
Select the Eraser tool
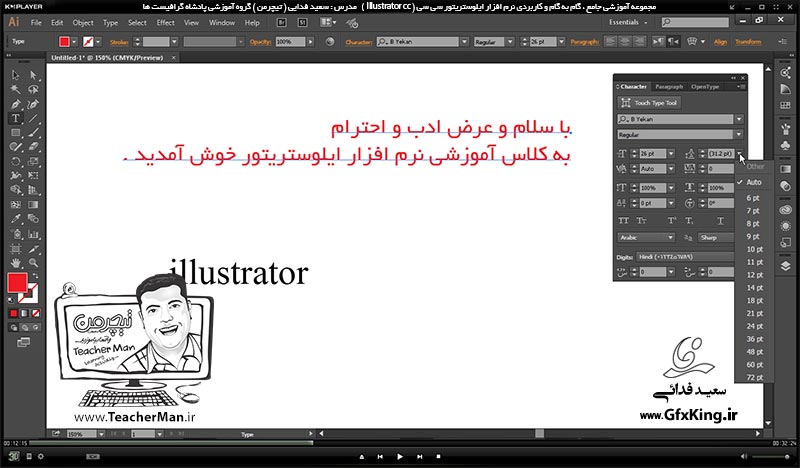(33, 147)
